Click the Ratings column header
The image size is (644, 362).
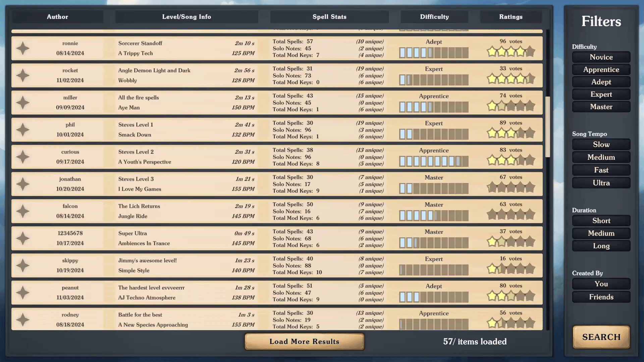[x=511, y=17]
